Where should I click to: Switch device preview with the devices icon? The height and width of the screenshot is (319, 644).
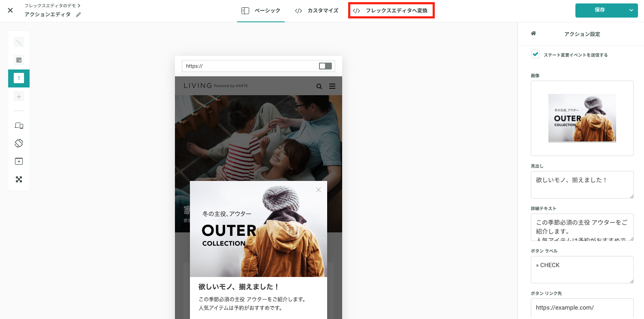click(x=19, y=126)
